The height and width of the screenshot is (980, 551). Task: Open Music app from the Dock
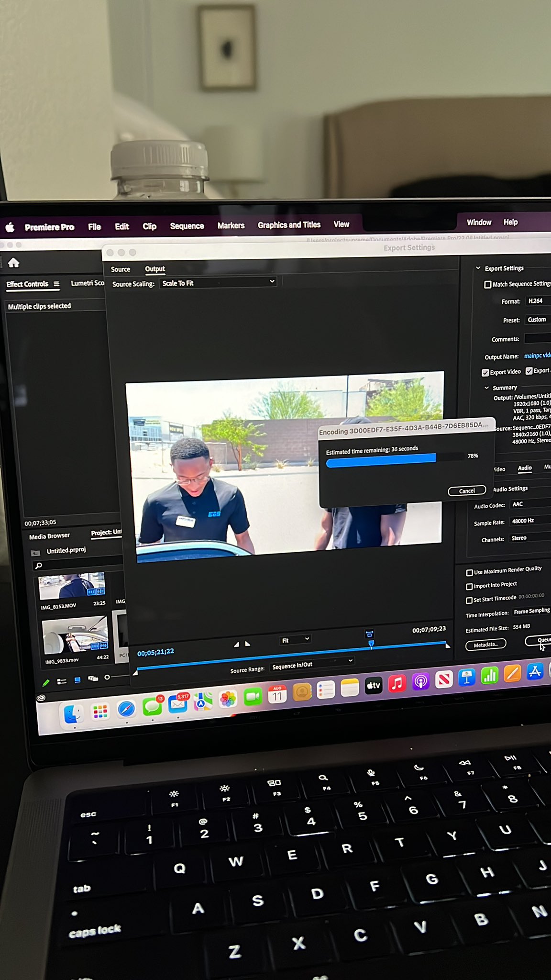(397, 683)
